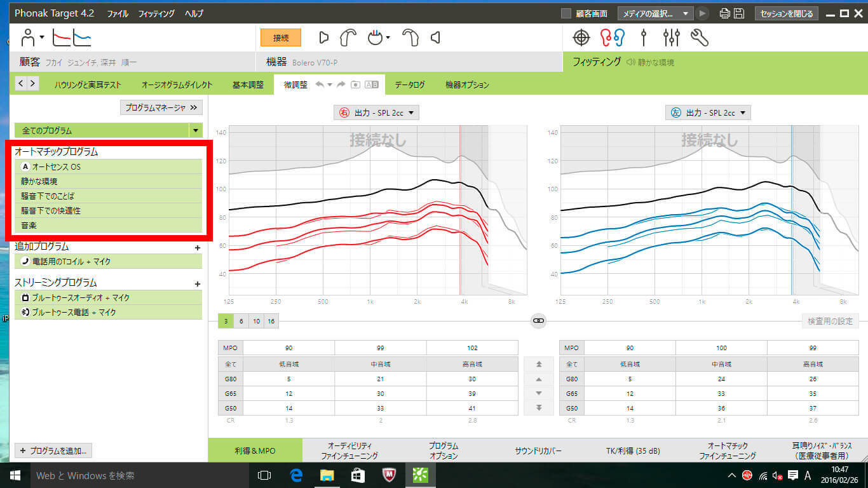
Task: Toggle the A/B comparison icon
Action: pos(372,85)
